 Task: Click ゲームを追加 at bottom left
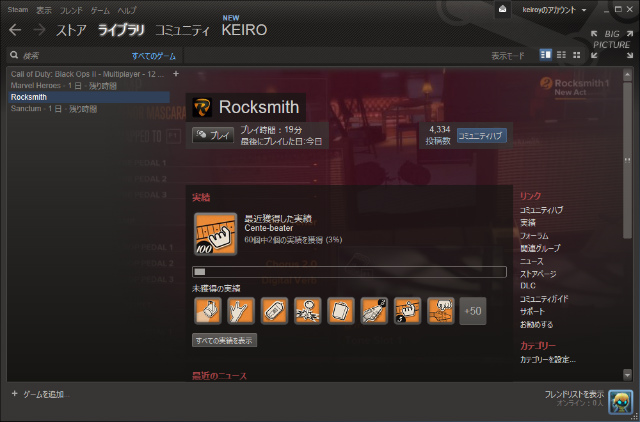(46, 394)
